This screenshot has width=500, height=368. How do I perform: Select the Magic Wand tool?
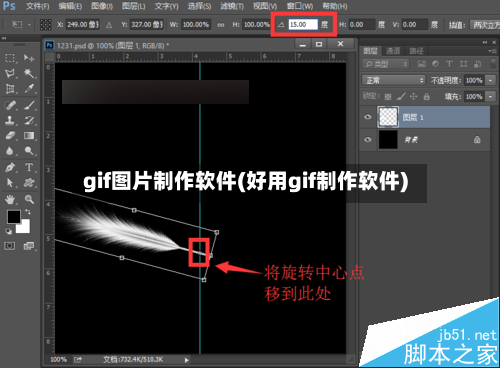click(x=29, y=73)
